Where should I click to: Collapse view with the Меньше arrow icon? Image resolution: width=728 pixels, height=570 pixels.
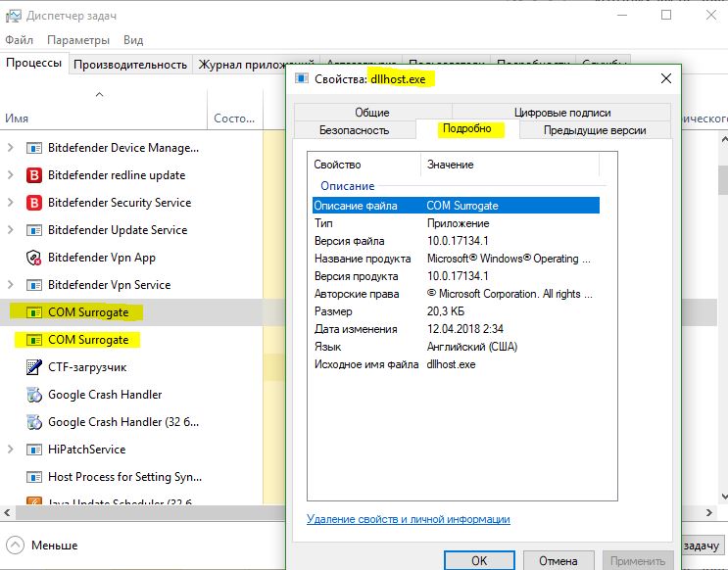pos(15,545)
